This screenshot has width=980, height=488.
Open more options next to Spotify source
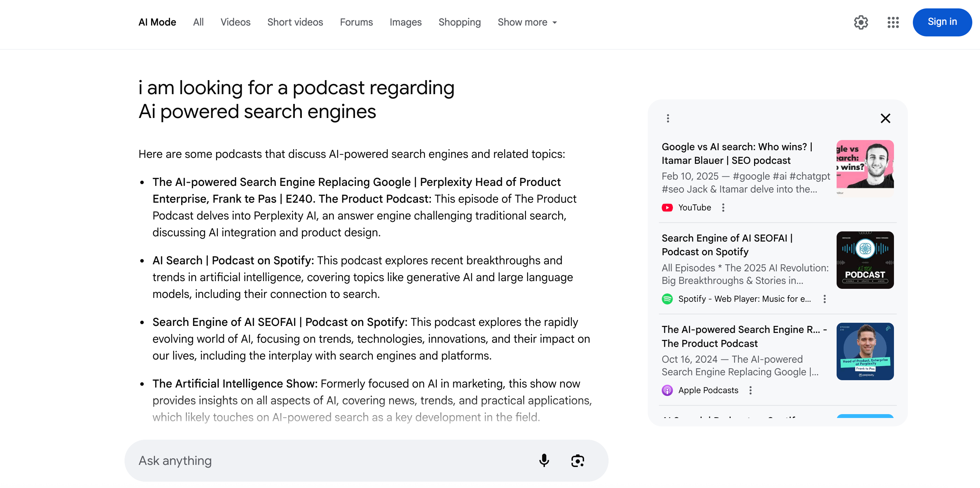824,299
